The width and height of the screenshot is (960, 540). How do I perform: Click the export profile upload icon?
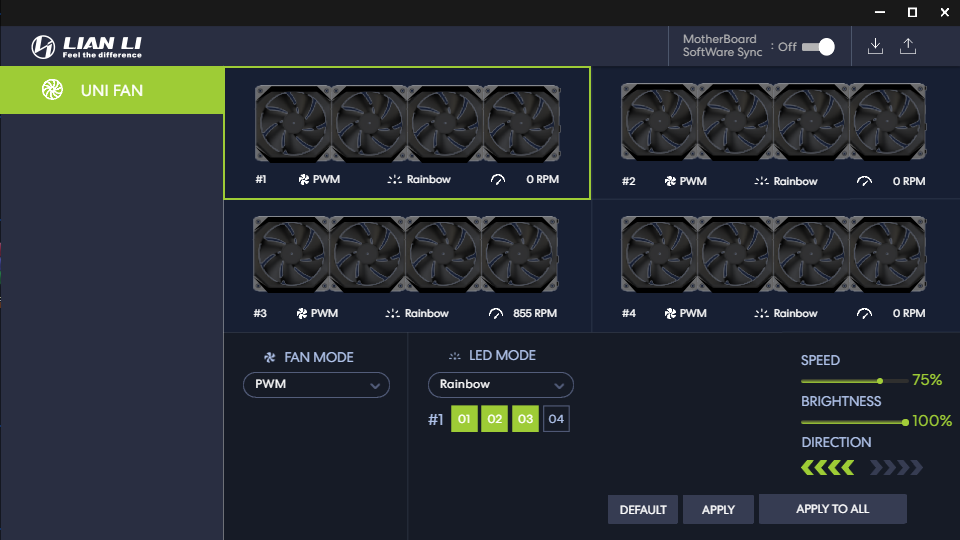908,47
